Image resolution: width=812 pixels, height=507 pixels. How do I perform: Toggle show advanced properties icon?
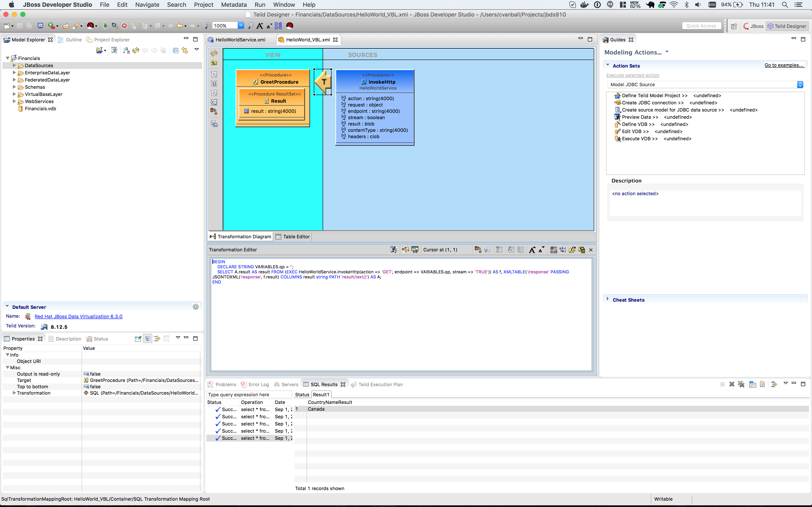(x=157, y=339)
